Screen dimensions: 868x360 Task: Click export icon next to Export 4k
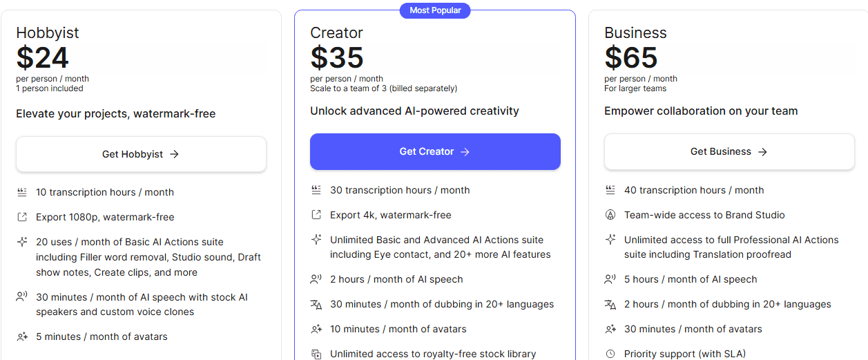(316, 215)
